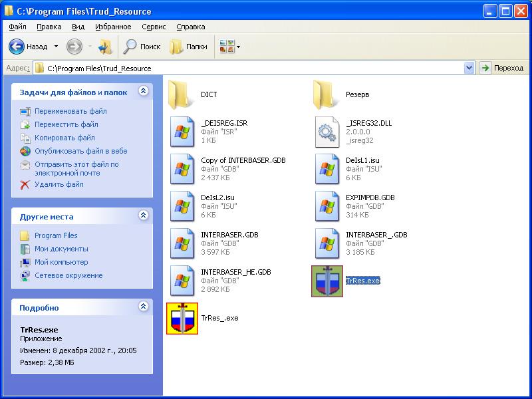Viewport: 532px width, 399px height.
Task: Click the DICT folder name
Action: pyautogui.click(x=209, y=94)
